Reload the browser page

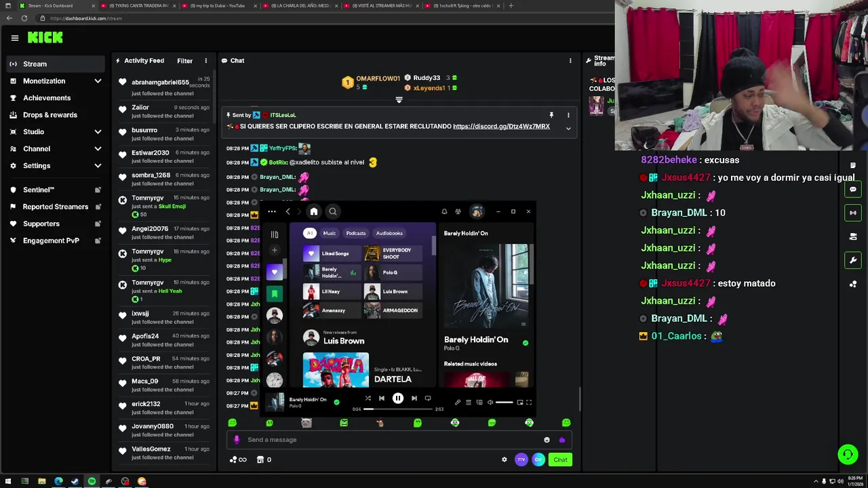tap(24, 18)
